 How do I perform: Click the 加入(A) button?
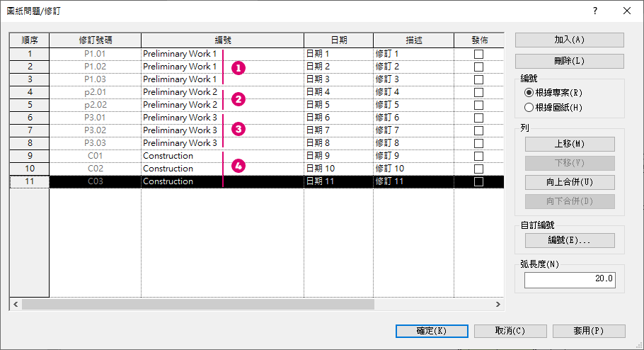coord(569,40)
